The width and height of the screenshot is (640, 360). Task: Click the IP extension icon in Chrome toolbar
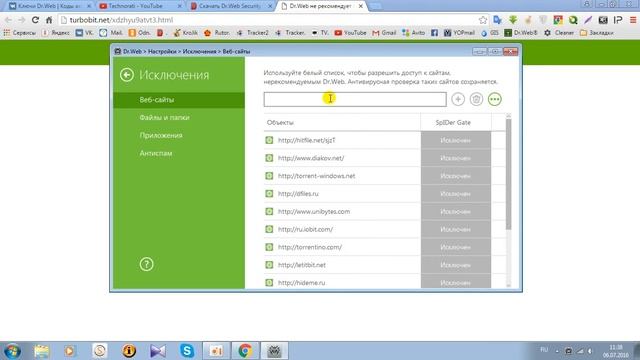pos(618,20)
